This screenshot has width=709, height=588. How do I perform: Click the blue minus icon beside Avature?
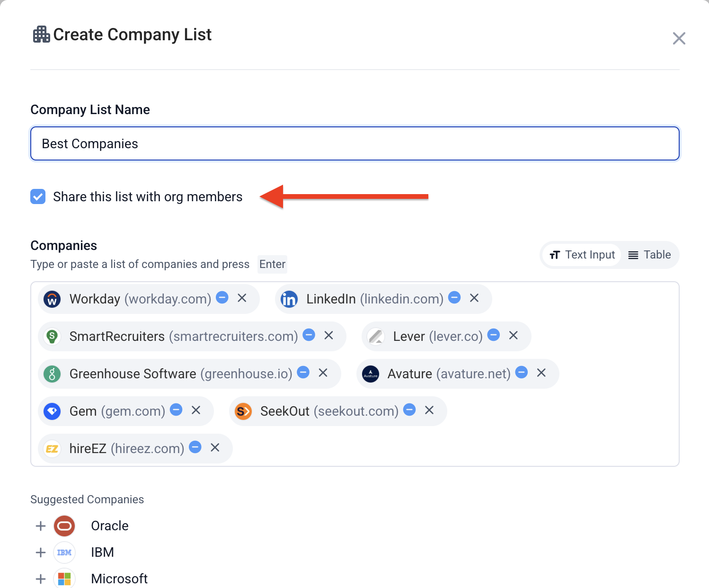coord(522,372)
